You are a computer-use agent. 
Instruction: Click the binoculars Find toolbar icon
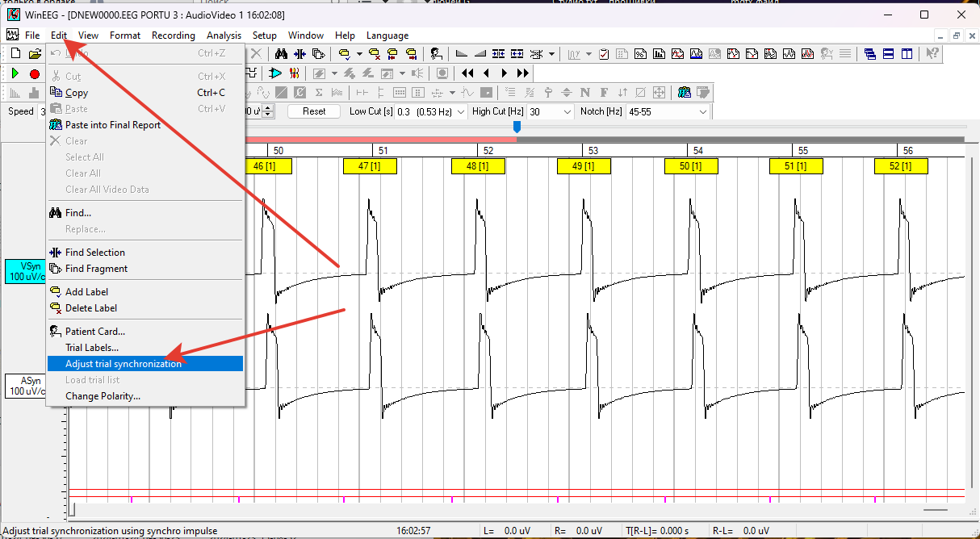tap(281, 54)
